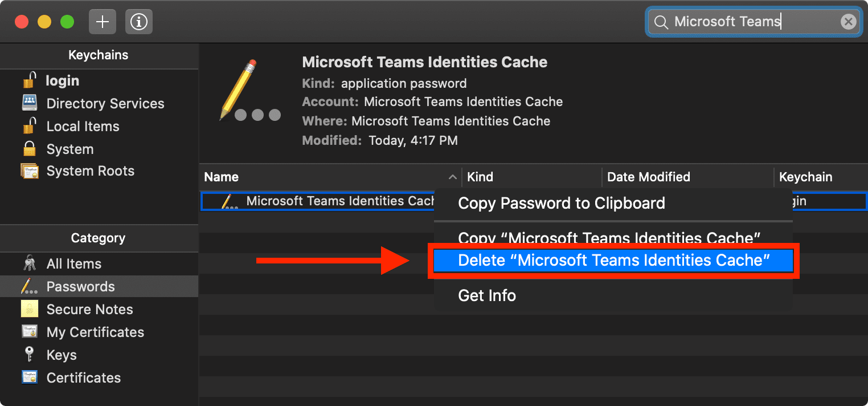868x406 pixels.
Task: Choose Copy Password to Clipboard
Action: pyautogui.click(x=561, y=204)
